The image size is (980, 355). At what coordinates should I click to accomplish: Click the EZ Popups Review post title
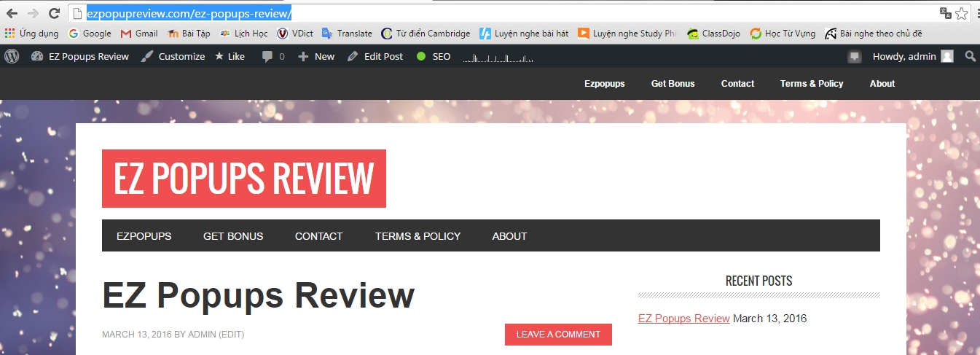(x=259, y=295)
